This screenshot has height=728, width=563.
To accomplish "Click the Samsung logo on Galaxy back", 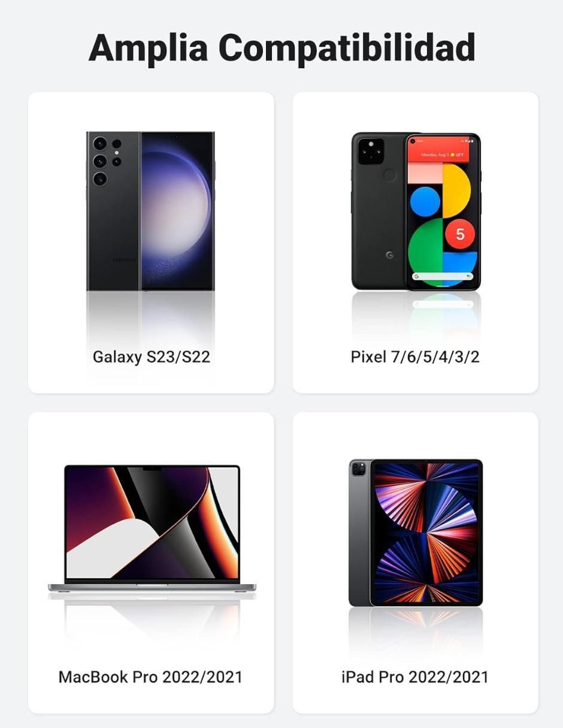I will [125, 260].
